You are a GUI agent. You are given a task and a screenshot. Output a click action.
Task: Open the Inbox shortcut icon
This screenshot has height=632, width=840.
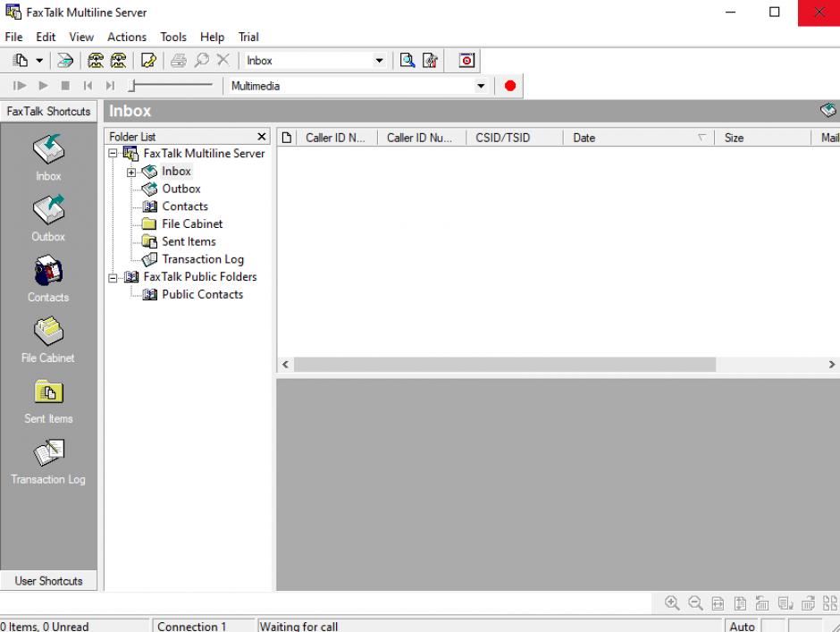pyautogui.click(x=48, y=149)
